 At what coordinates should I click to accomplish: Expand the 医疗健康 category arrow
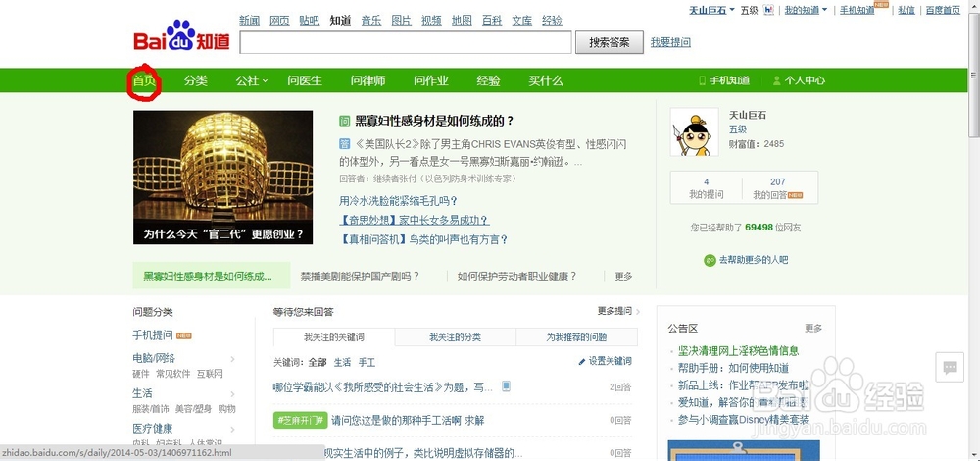(x=232, y=429)
